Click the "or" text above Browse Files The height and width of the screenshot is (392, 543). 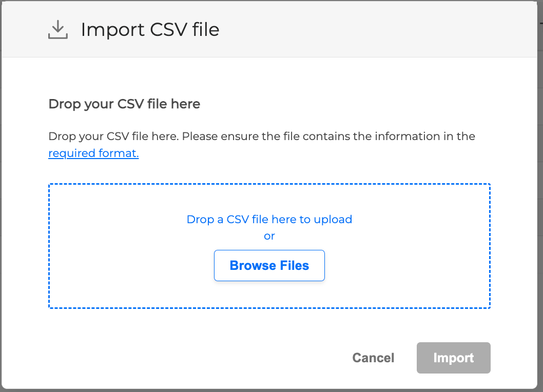[x=269, y=236]
